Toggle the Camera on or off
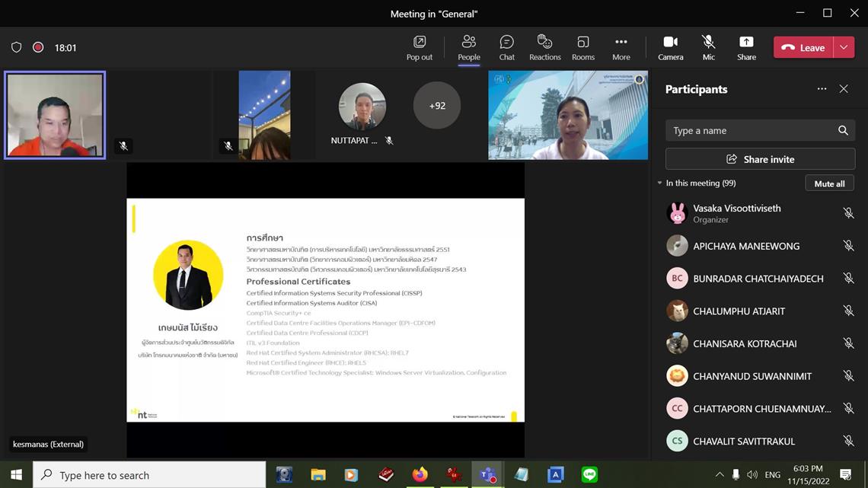 [670, 47]
